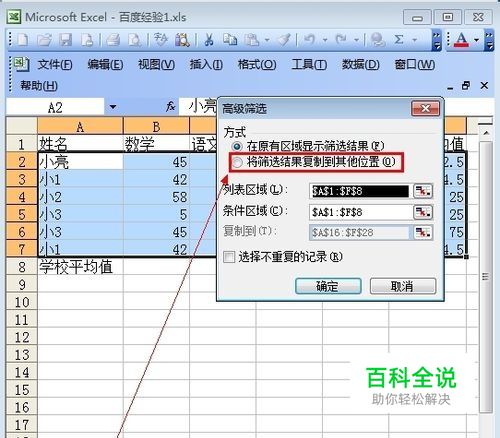Open the 数据(D) menu
The height and width of the screenshot is (438, 500).
tap(361, 64)
